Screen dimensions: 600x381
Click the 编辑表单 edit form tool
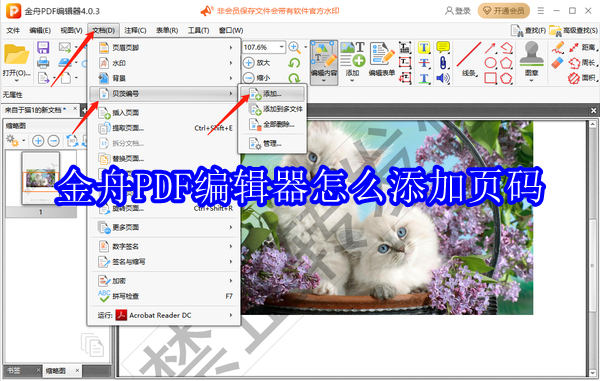tap(382, 59)
